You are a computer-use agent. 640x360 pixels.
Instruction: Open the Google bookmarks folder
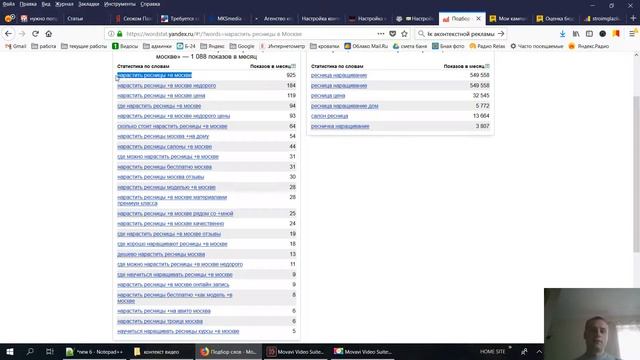242,46
